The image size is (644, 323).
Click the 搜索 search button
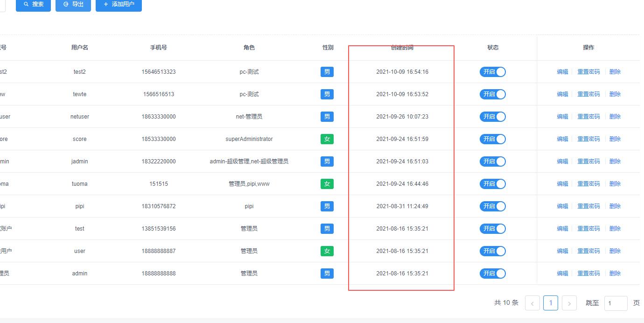(x=33, y=4)
